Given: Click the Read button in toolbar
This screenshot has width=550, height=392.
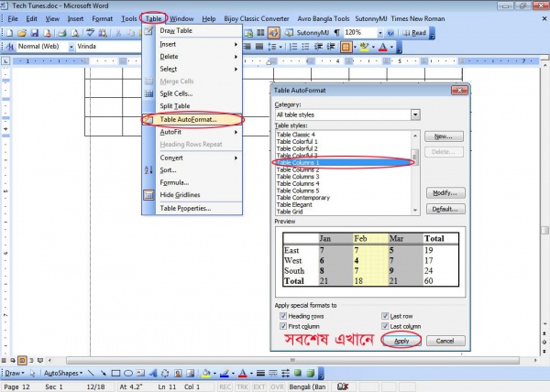Looking at the screenshot, I should (x=415, y=32).
